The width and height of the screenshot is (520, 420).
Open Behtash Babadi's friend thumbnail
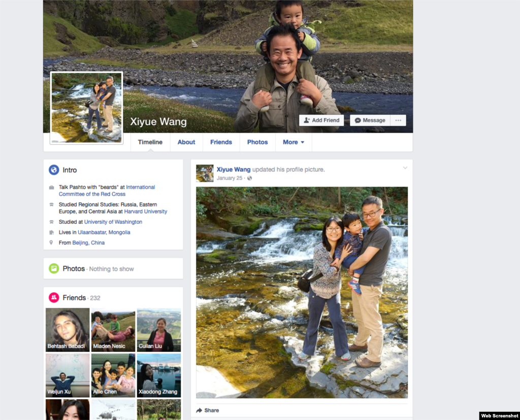tap(68, 330)
